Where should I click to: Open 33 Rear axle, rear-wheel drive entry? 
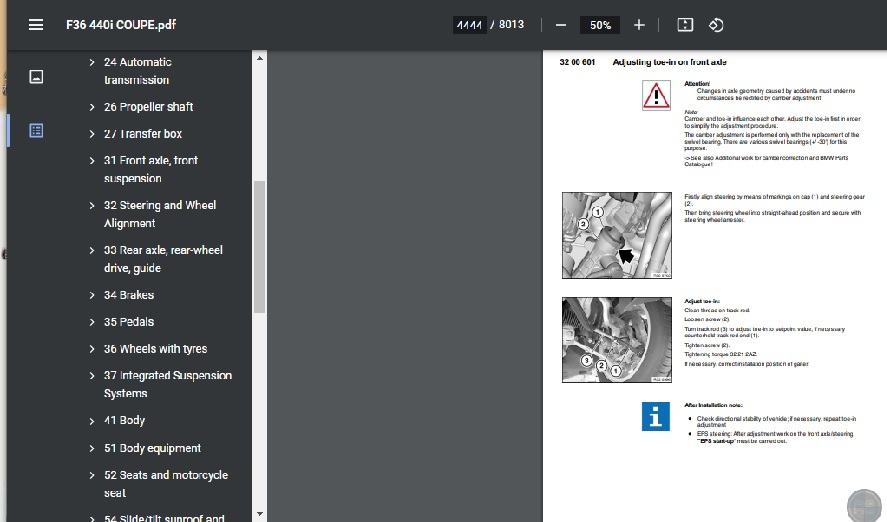point(163,259)
